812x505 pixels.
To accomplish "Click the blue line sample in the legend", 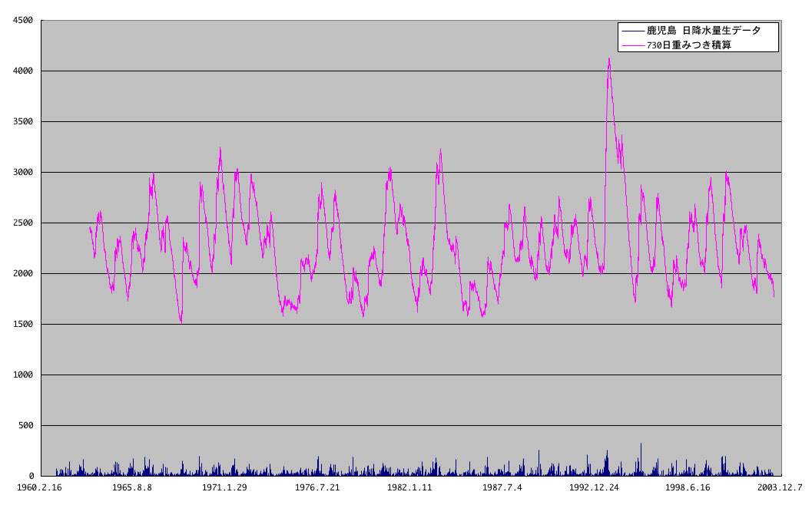I will click(633, 31).
